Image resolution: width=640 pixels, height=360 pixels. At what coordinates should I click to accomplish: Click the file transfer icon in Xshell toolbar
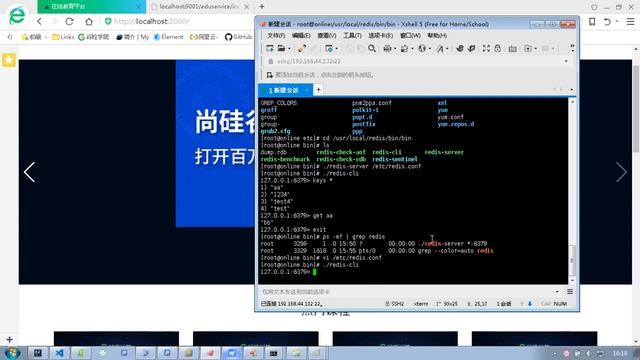(404, 49)
